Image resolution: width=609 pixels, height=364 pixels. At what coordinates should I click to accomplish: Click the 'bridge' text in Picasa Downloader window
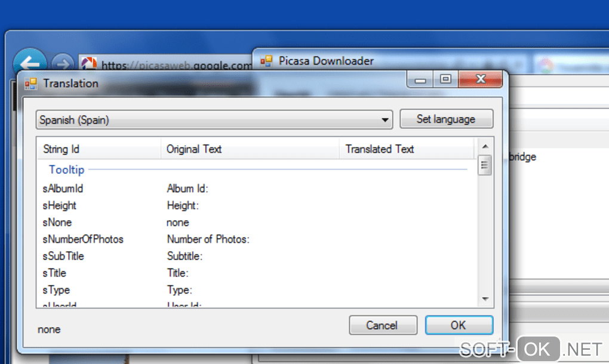(x=522, y=157)
